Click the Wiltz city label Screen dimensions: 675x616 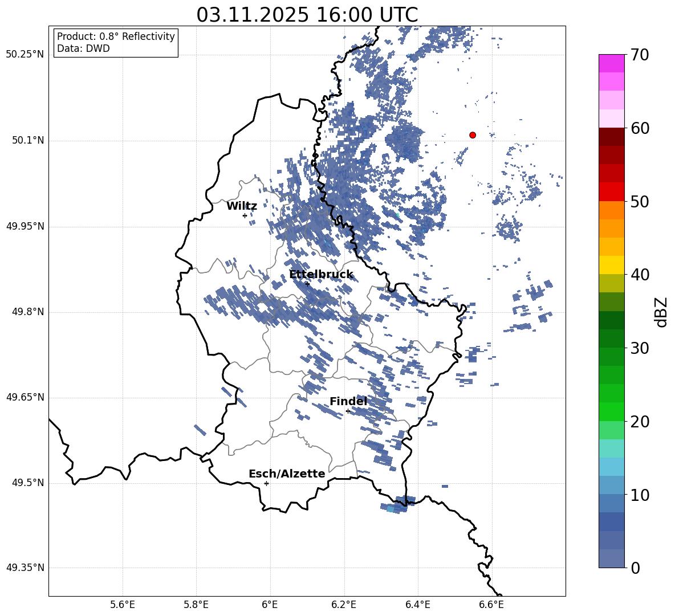[242, 206]
